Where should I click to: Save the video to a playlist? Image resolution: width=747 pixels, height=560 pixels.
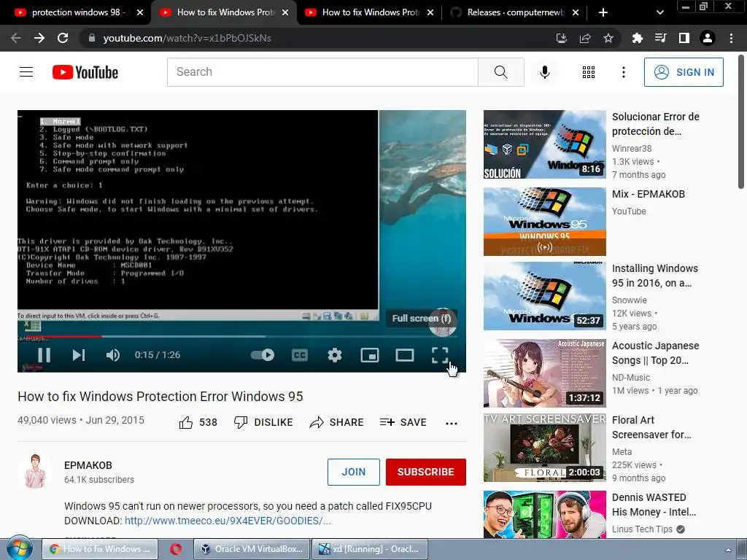(x=403, y=422)
